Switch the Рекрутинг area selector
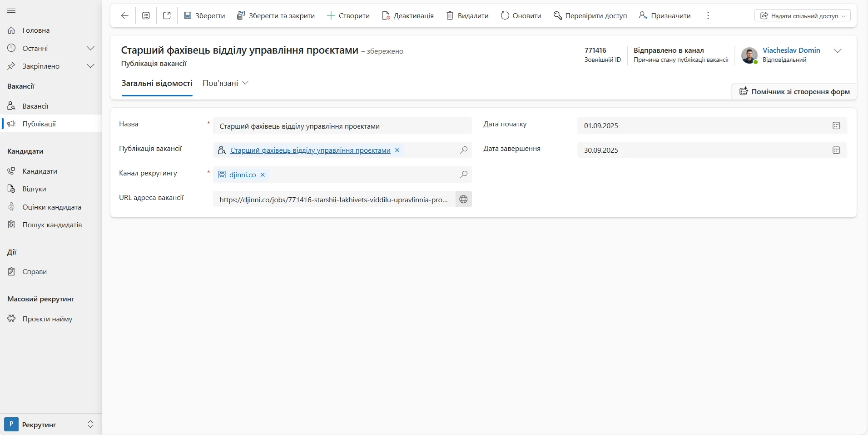Screen dimensions: 868x435 pos(90,424)
